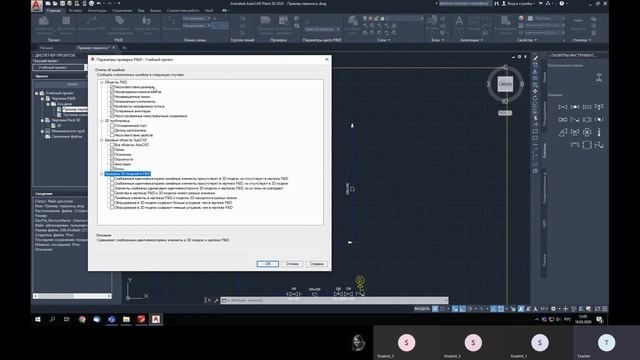Enable 'Все объекты AutoCAD' checkbox
Viewport: 640px width, 360px height.
click(x=112, y=144)
